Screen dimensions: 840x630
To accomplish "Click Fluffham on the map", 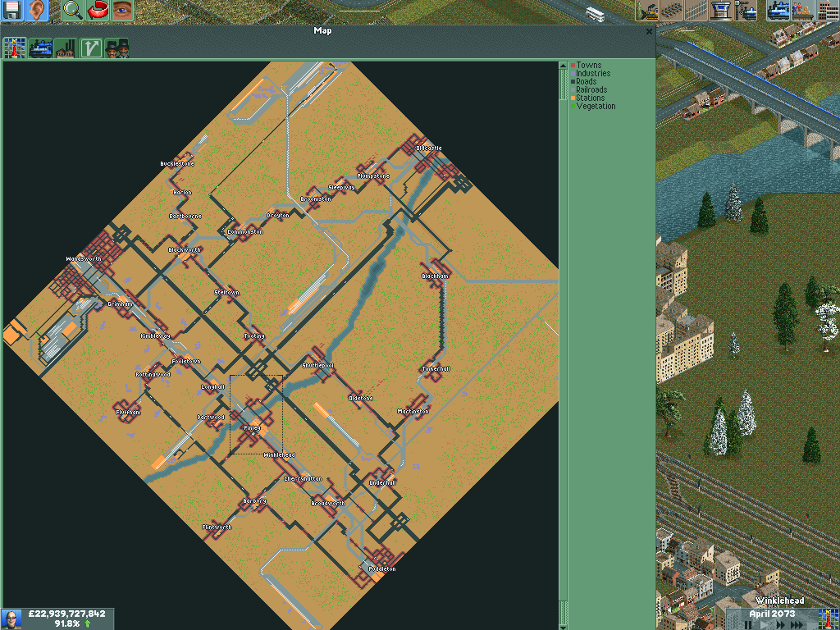I will [x=129, y=412].
